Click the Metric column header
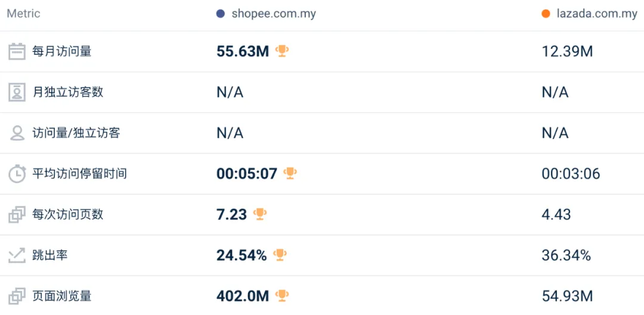The image size is (644, 315). point(23,14)
